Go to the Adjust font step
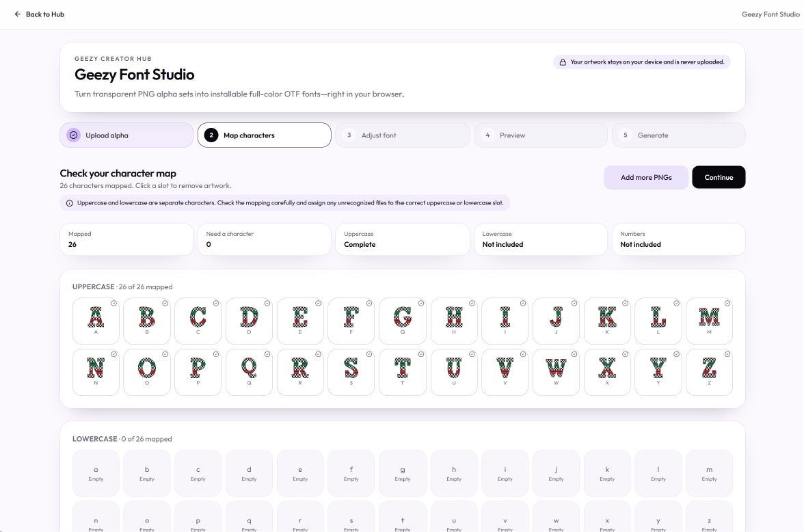This screenshot has width=804, height=532. coord(403,135)
